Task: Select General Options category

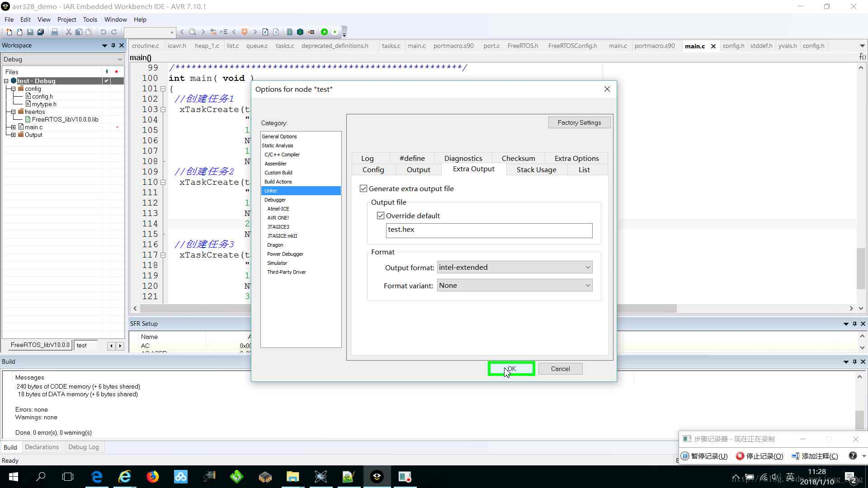Action: click(279, 136)
